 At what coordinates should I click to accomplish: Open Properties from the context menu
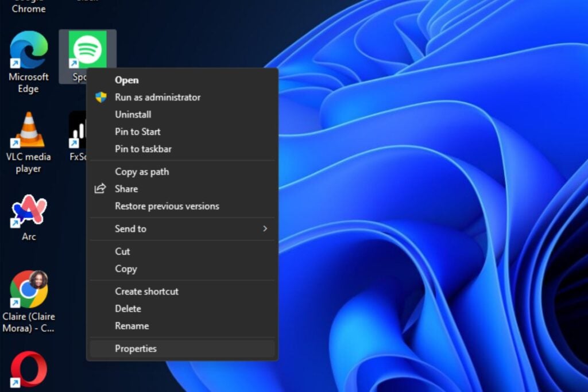coord(136,349)
